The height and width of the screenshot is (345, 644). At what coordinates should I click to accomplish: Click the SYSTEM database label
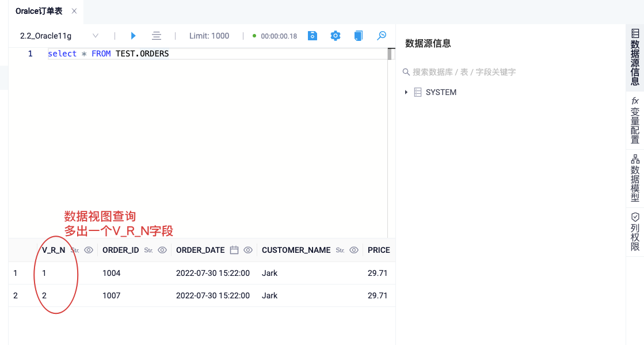coord(441,92)
